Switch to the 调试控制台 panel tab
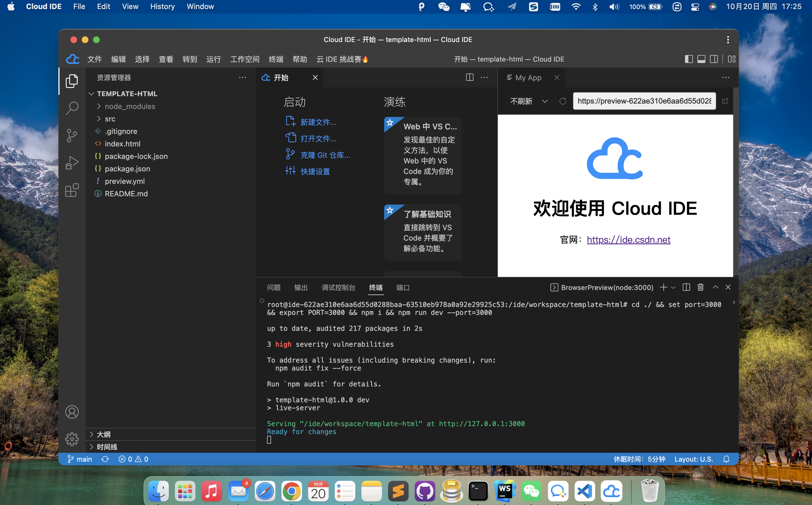This screenshot has height=505, width=812. click(339, 288)
